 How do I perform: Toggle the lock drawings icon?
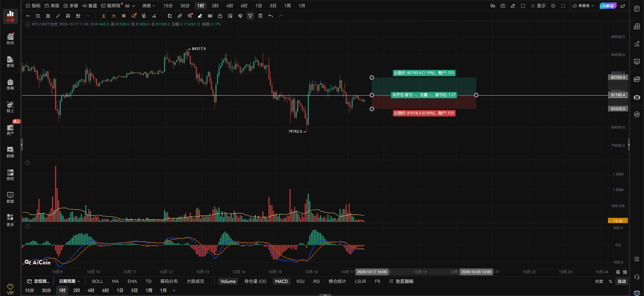click(220, 16)
